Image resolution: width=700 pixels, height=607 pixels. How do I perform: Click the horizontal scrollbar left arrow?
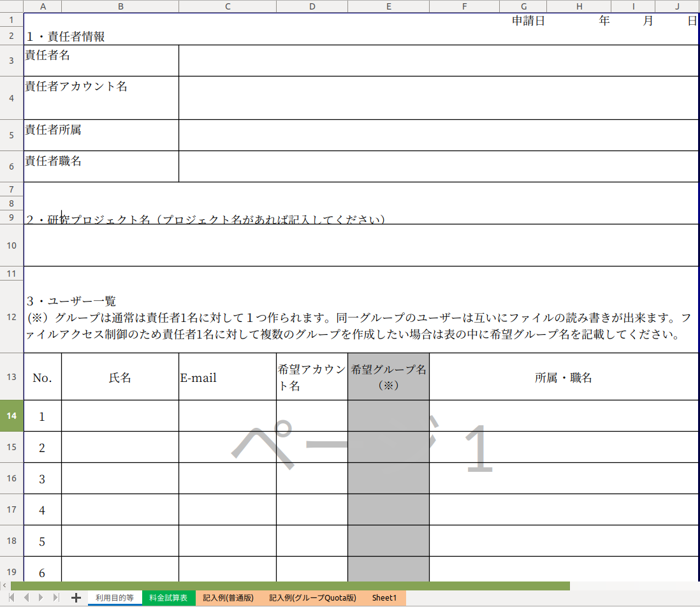(4, 586)
